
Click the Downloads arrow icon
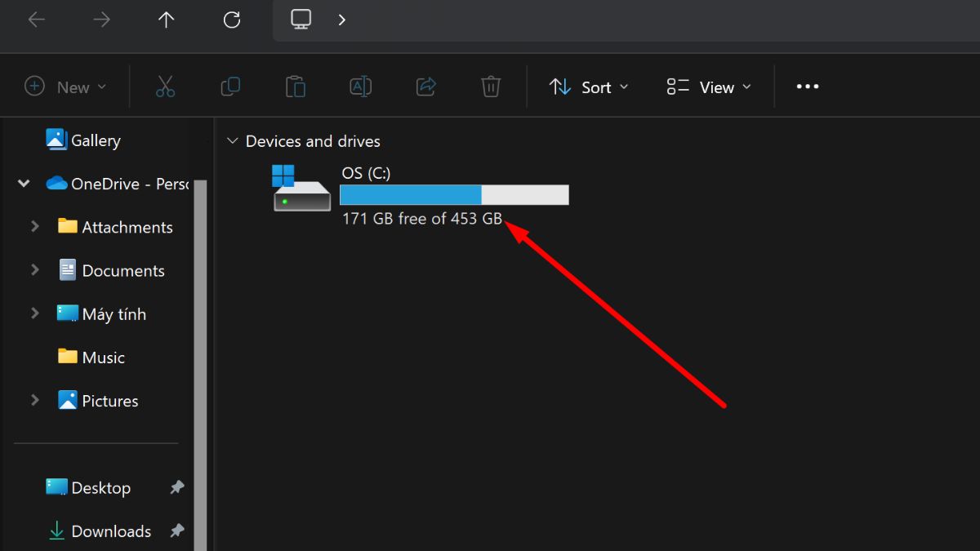tap(56, 531)
